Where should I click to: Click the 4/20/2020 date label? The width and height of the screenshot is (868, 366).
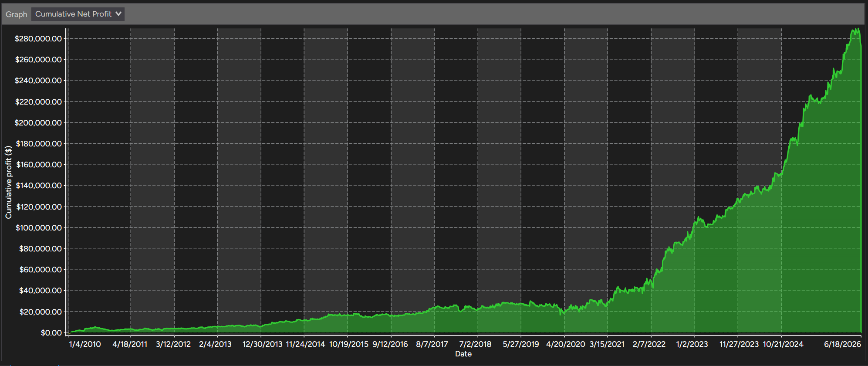click(566, 344)
